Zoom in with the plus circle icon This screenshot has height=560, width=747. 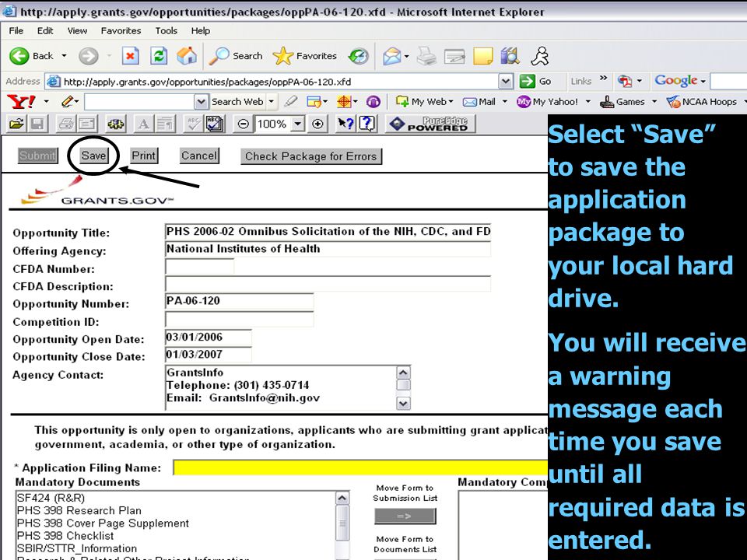pyautogui.click(x=317, y=124)
